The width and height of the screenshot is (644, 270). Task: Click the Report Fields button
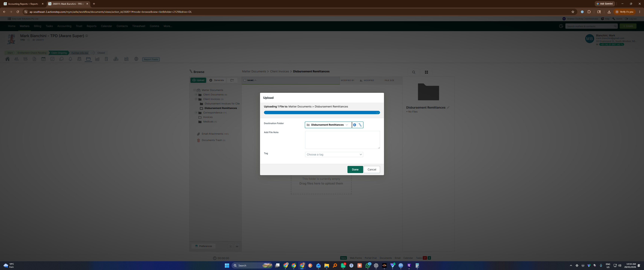point(151,59)
